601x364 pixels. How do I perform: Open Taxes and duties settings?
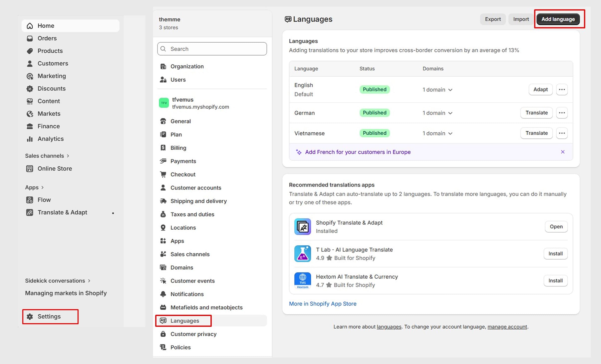[x=212, y=214]
